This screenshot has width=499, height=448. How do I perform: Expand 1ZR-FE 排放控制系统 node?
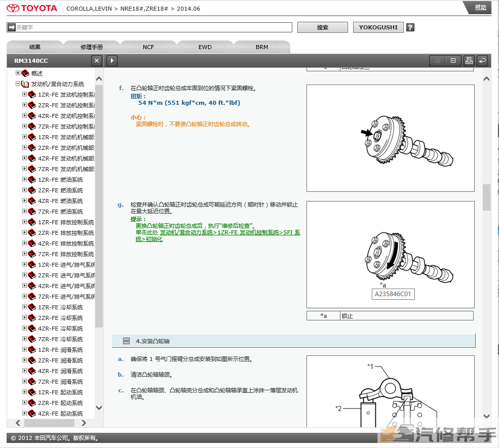click(24, 222)
